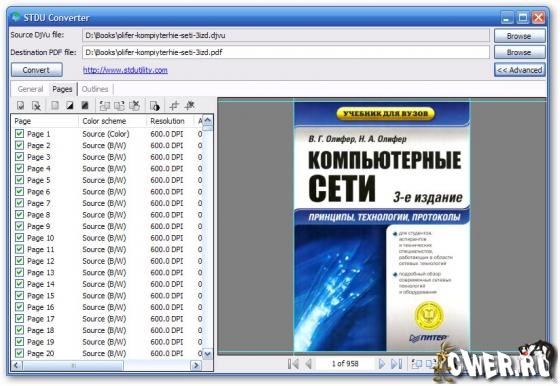Click the book cover page preview
560x386 pixels.
point(382,226)
